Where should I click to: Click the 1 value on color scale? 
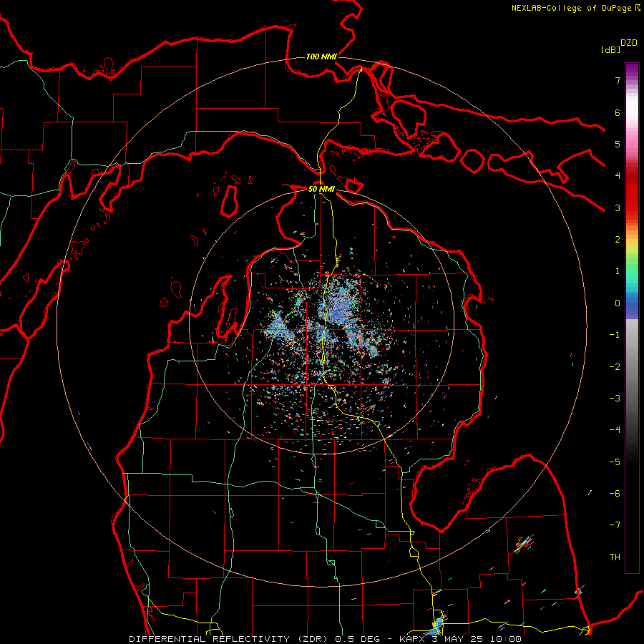[618, 271]
